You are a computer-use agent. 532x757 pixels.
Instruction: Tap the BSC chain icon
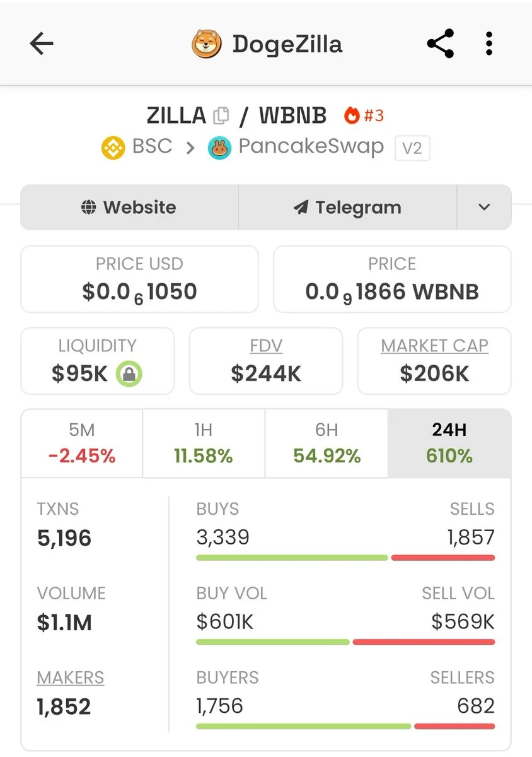coord(113,148)
